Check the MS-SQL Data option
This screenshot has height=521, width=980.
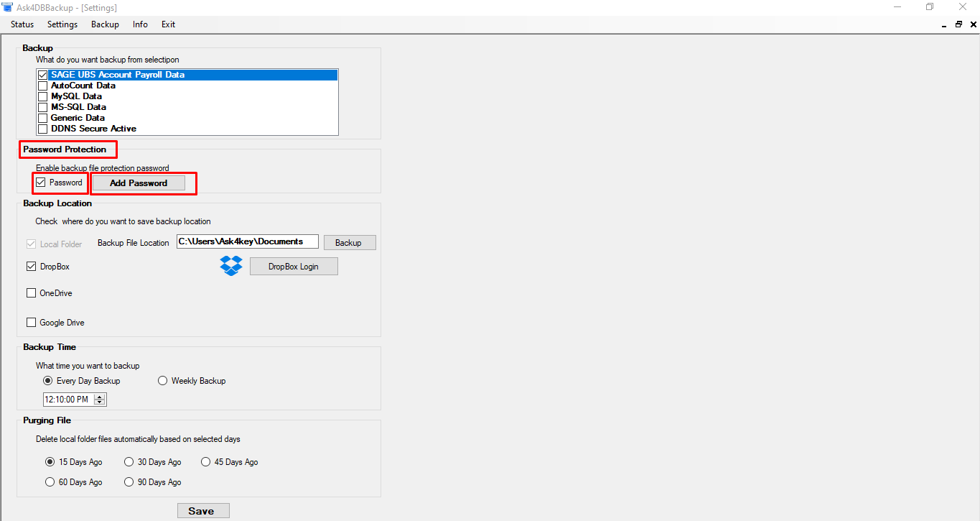pyautogui.click(x=43, y=107)
